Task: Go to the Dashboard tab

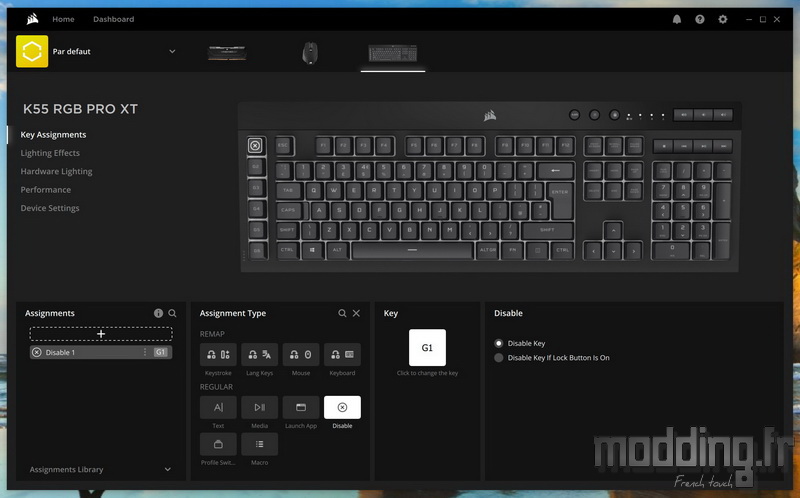Action: (113, 19)
